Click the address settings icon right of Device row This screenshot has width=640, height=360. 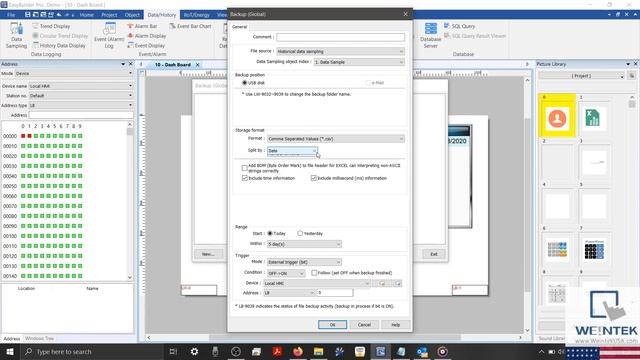click(398, 283)
